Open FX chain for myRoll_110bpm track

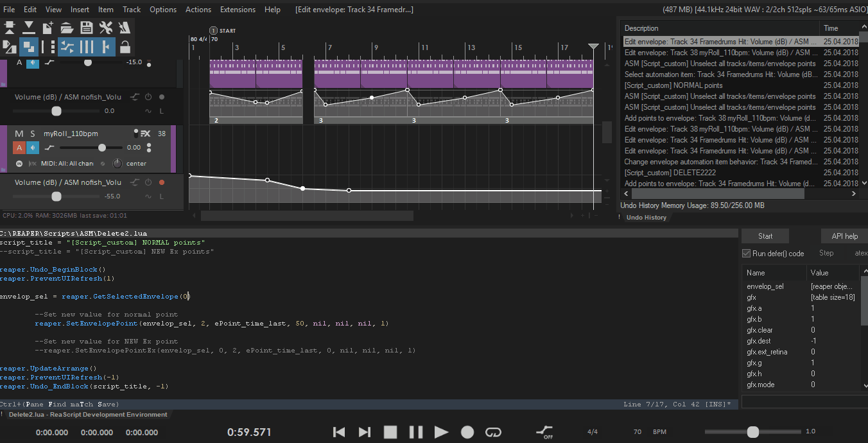(145, 134)
